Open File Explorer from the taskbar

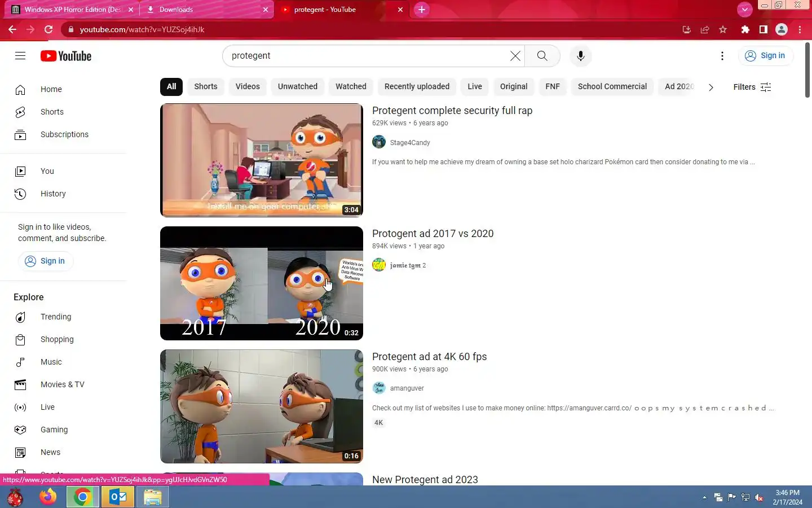(153, 497)
